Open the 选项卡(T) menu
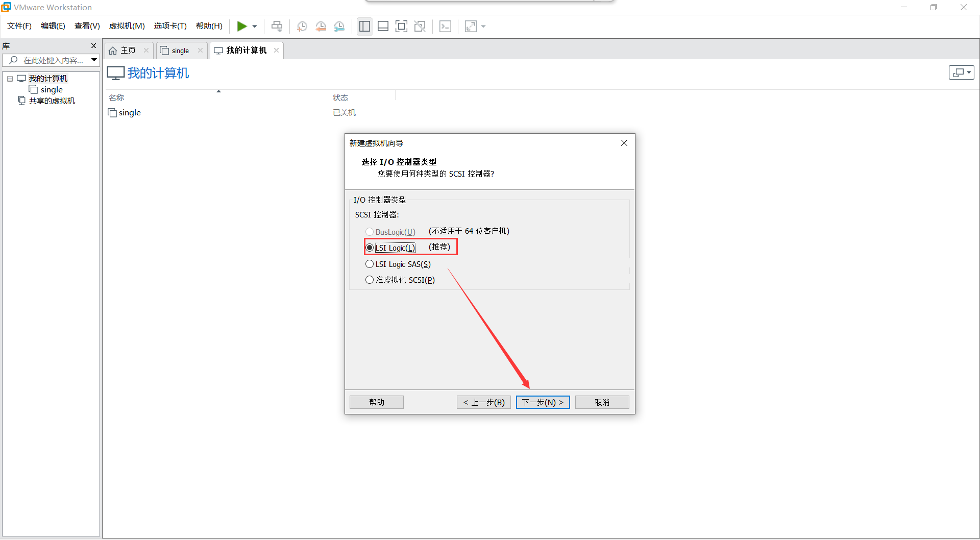Image resolution: width=980 pixels, height=540 pixels. (170, 26)
